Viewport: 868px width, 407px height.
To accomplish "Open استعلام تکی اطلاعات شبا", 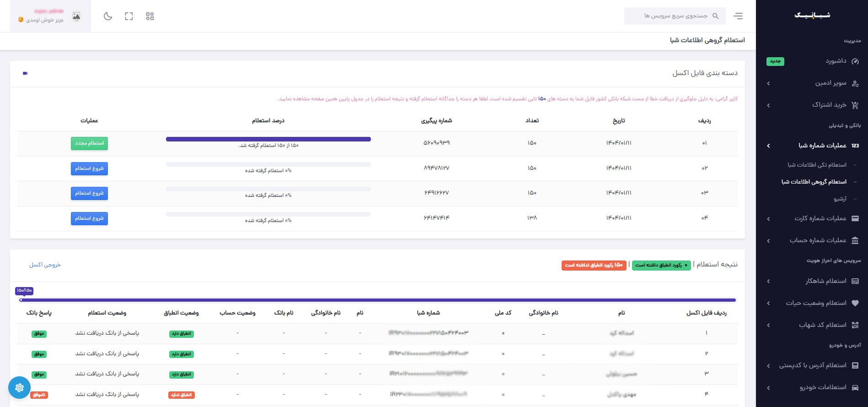I will (x=817, y=165).
